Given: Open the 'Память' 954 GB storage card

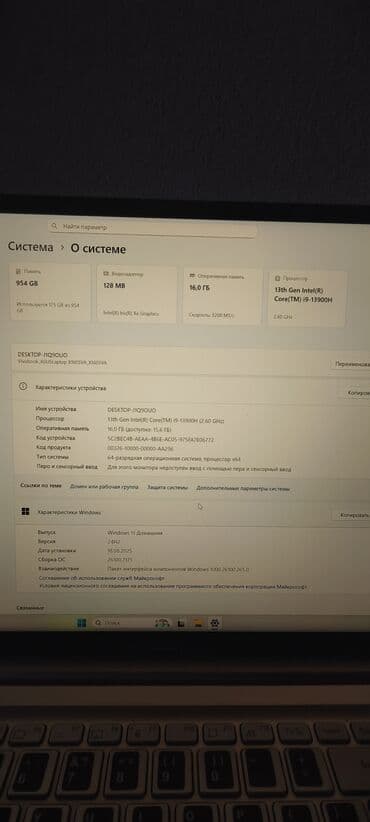Looking at the screenshot, I should [x=50, y=292].
